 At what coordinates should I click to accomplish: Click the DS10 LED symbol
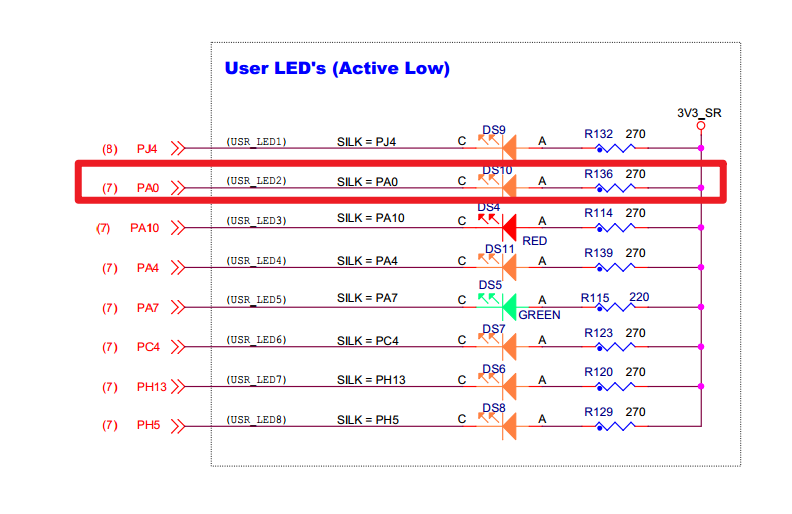pyautogui.click(x=503, y=185)
